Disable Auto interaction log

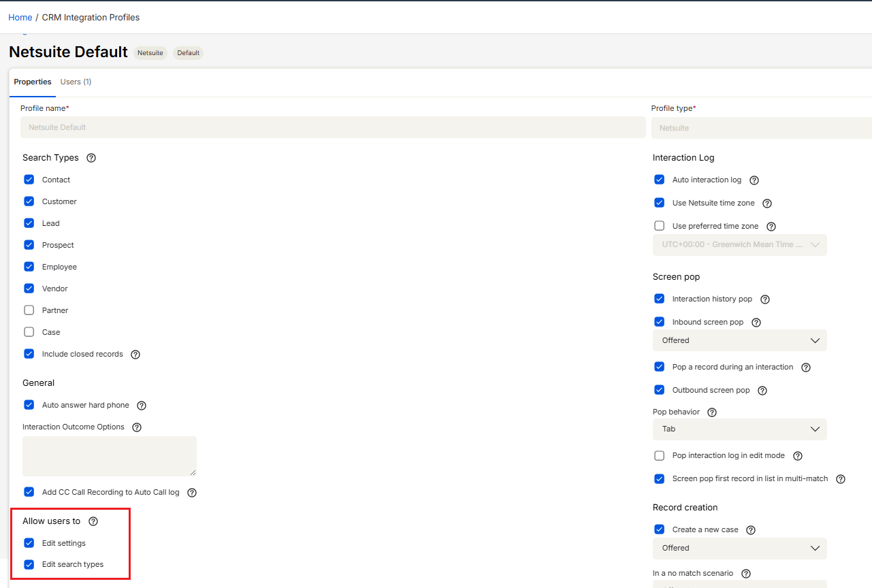(660, 180)
